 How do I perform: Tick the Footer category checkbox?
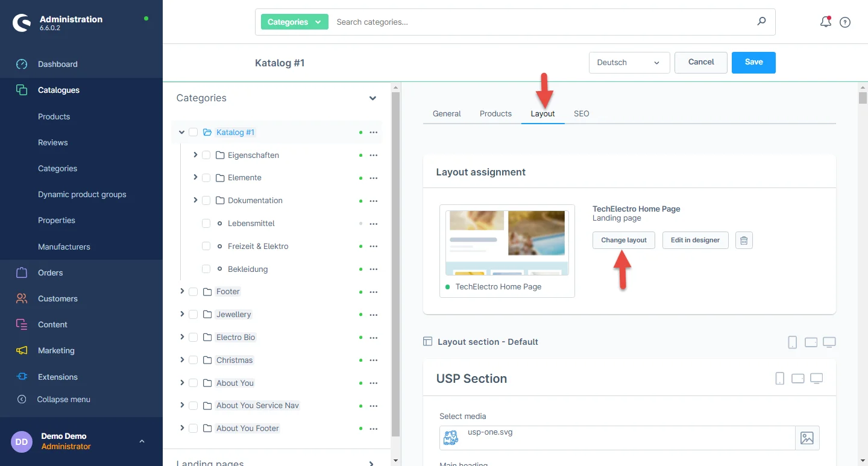[x=193, y=292]
